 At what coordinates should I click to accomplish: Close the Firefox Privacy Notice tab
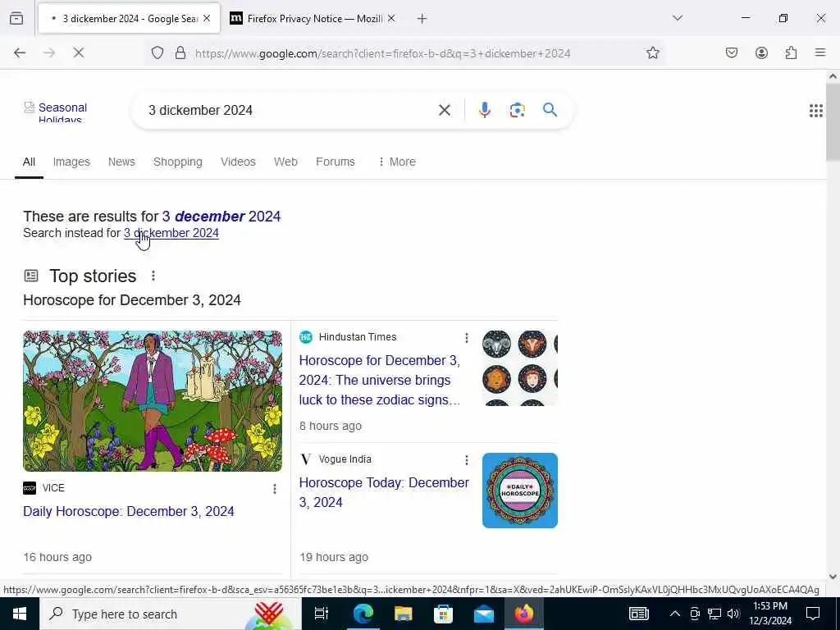pos(391,18)
